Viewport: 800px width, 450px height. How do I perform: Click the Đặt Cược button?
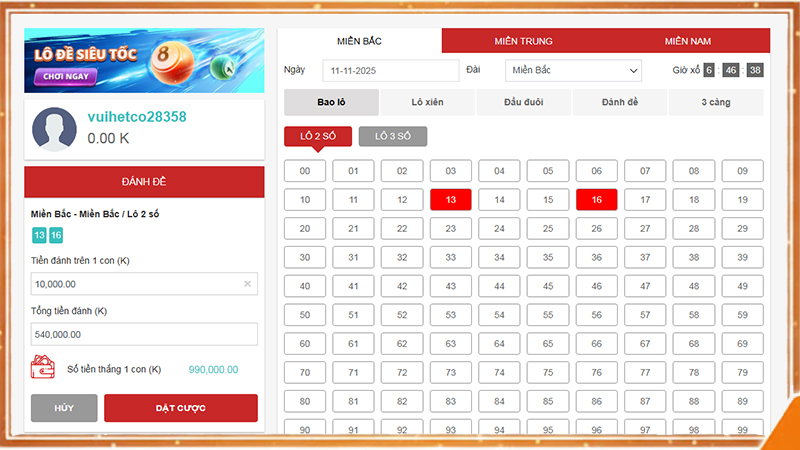(x=181, y=408)
